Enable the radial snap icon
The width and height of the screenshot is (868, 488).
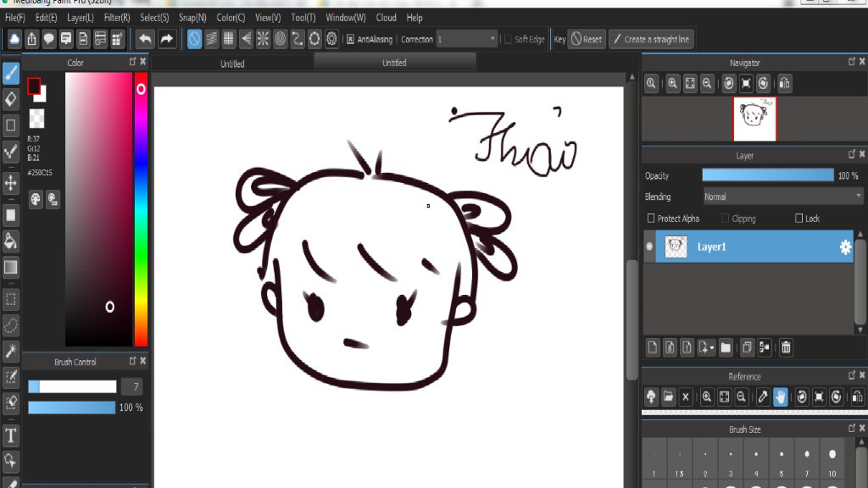click(263, 39)
